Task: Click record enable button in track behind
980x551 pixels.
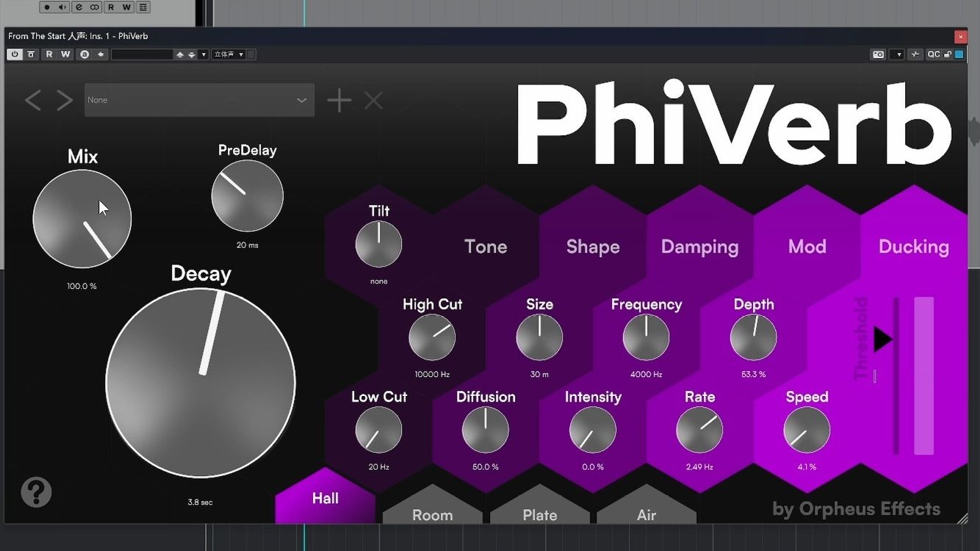Action: [x=46, y=7]
